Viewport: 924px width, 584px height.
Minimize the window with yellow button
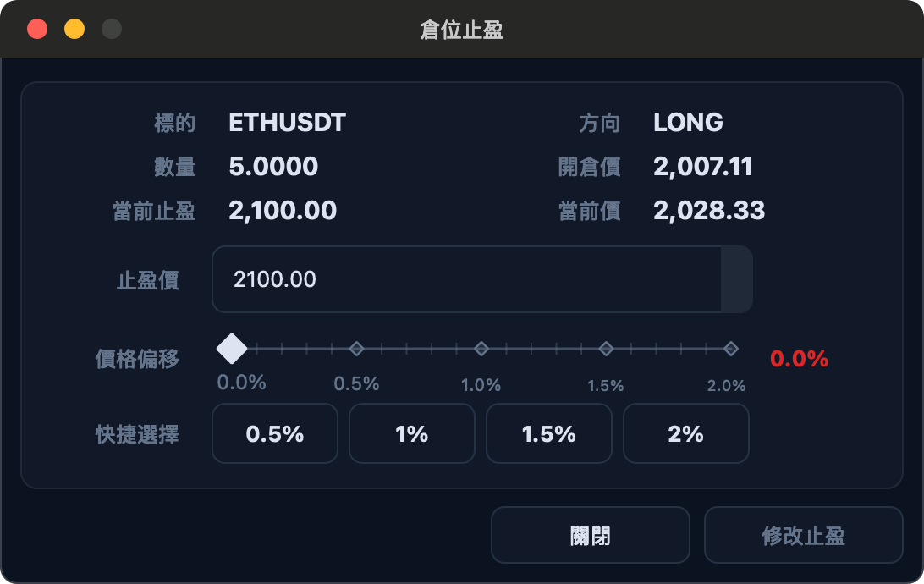[74, 29]
